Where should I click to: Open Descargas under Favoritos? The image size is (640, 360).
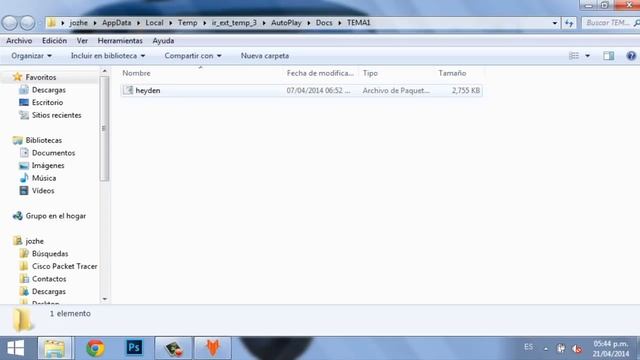point(49,90)
